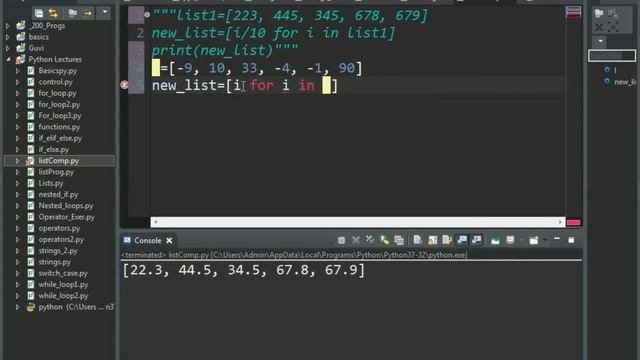This screenshot has width=640, height=360.
Task: Close the Console tab
Action: click(169, 241)
